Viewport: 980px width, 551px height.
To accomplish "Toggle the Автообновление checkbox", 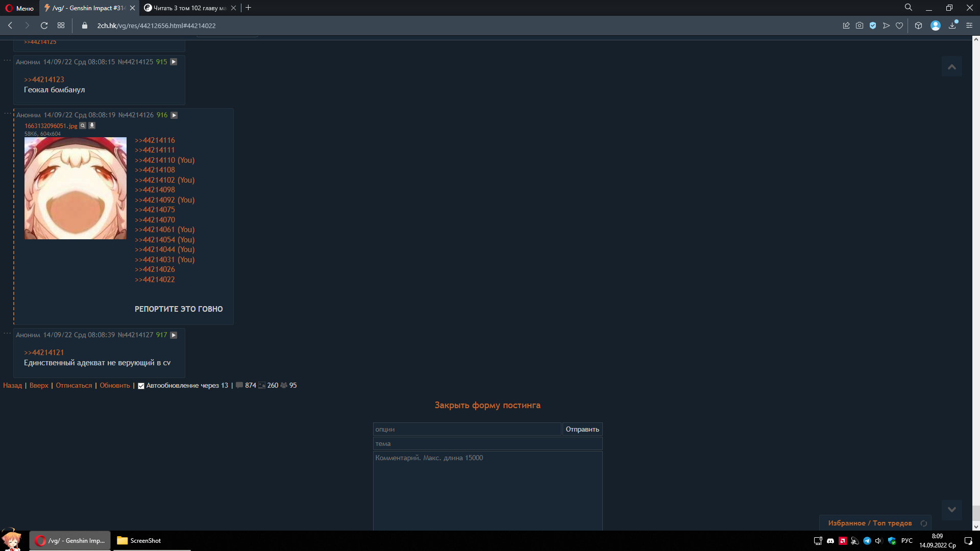I will [141, 386].
